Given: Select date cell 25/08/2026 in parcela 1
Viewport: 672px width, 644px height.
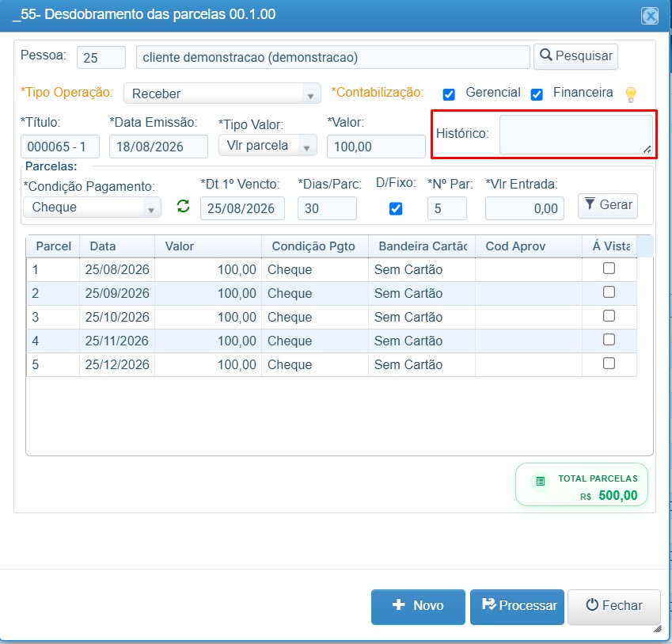Looking at the screenshot, I should [x=117, y=269].
